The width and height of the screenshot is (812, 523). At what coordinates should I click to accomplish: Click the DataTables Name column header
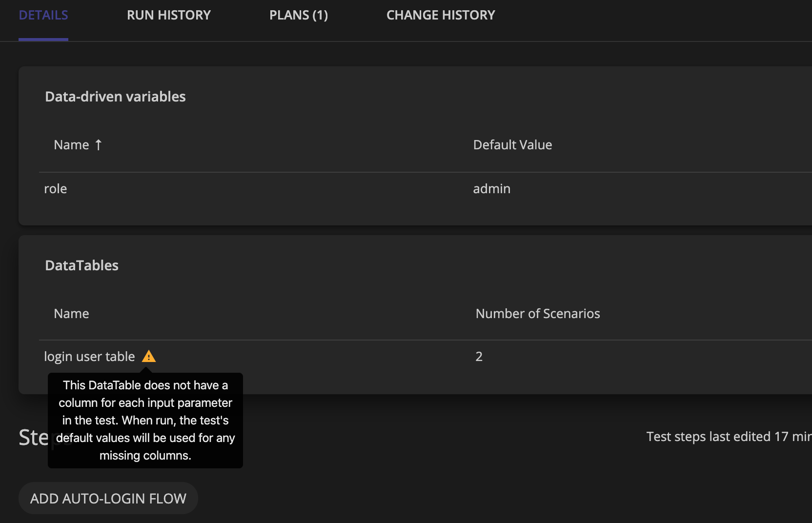[71, 314]
